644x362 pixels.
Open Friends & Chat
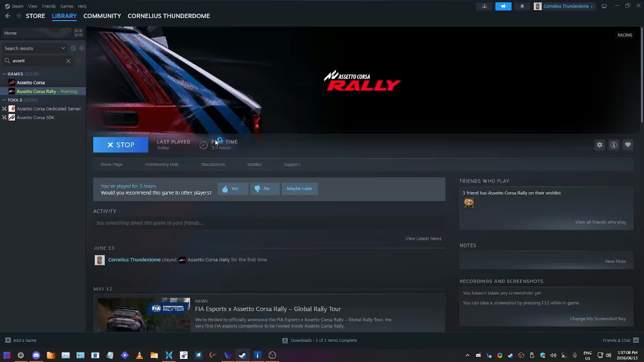(620, 340)
